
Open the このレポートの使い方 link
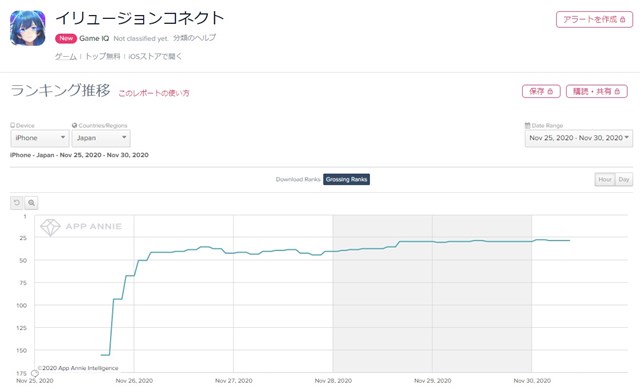pyautogui.click(x=154, y=93)
